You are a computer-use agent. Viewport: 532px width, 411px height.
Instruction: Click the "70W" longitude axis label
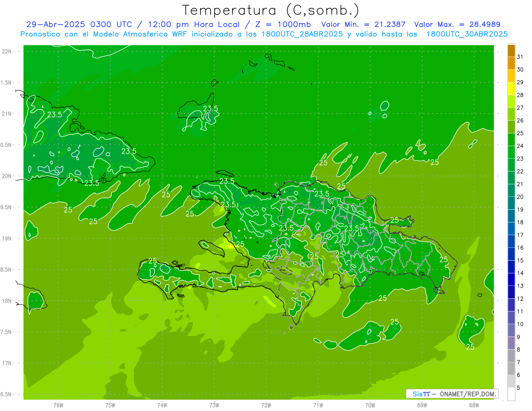click(x=370, y=405)
